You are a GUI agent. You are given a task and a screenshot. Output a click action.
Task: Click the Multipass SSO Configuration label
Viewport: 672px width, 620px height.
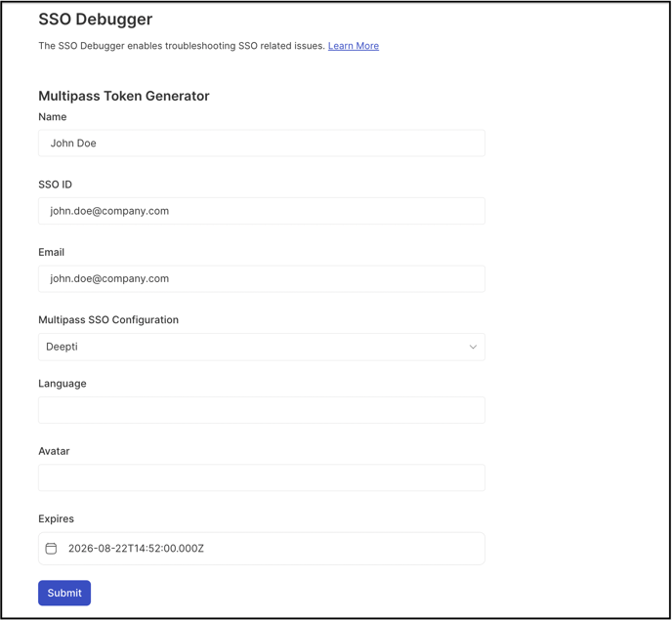click(108, 320)
